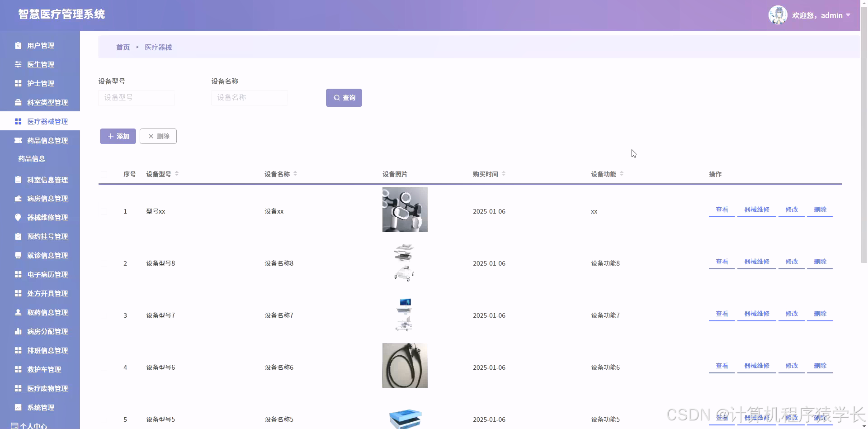The width and height of the screenshot is (868, 429).
Task: Click 智慧医疗管理系统 header title
Action: (61, 14)
